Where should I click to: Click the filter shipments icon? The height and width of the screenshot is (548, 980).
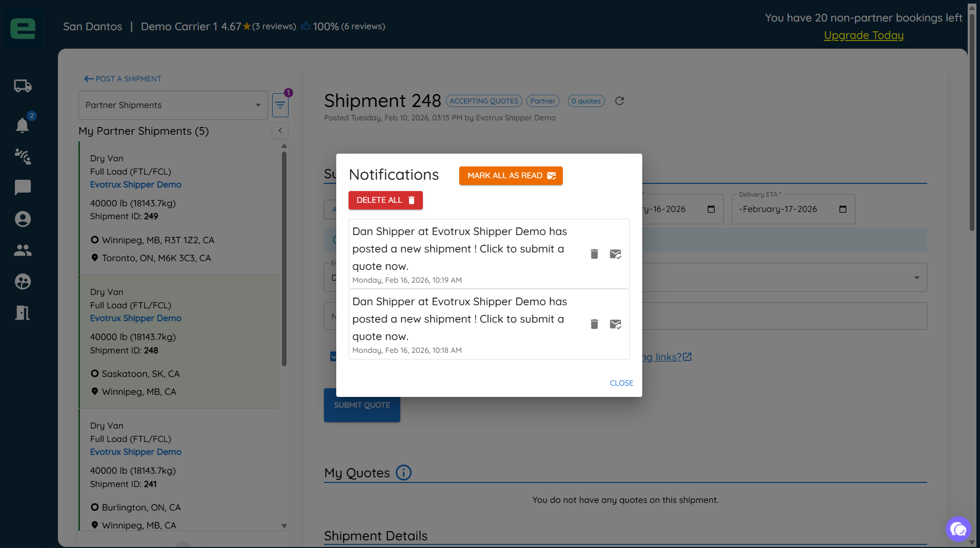click(280, 105)
